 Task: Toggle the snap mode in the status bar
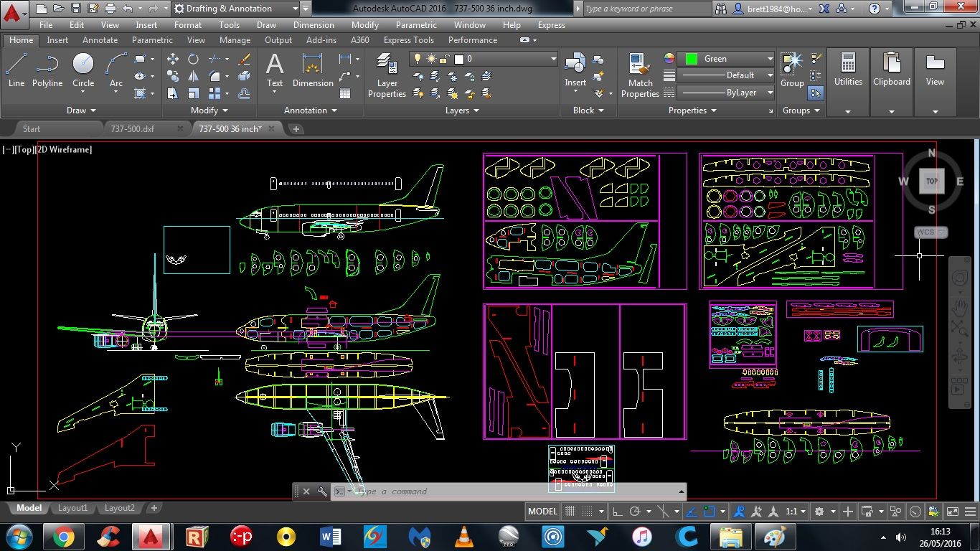tap(588, 511)
